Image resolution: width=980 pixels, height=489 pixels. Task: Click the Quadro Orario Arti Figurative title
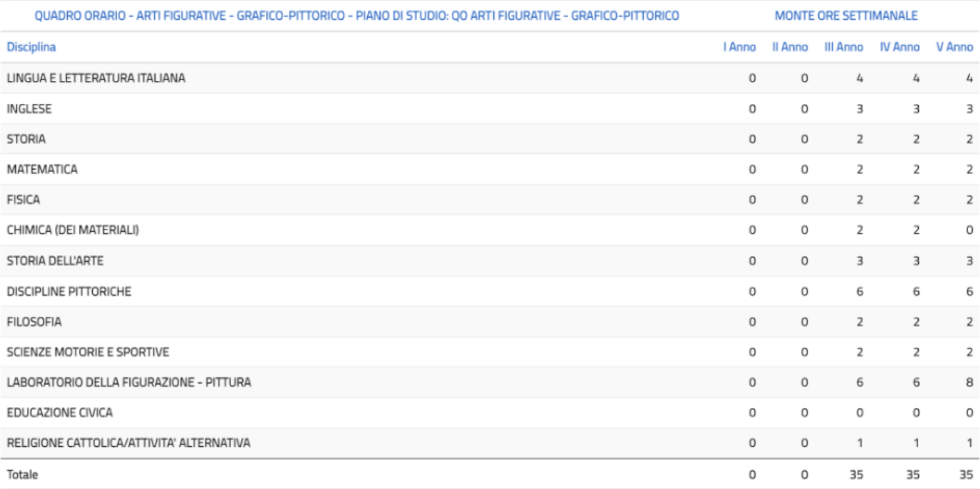pos(357,16)
